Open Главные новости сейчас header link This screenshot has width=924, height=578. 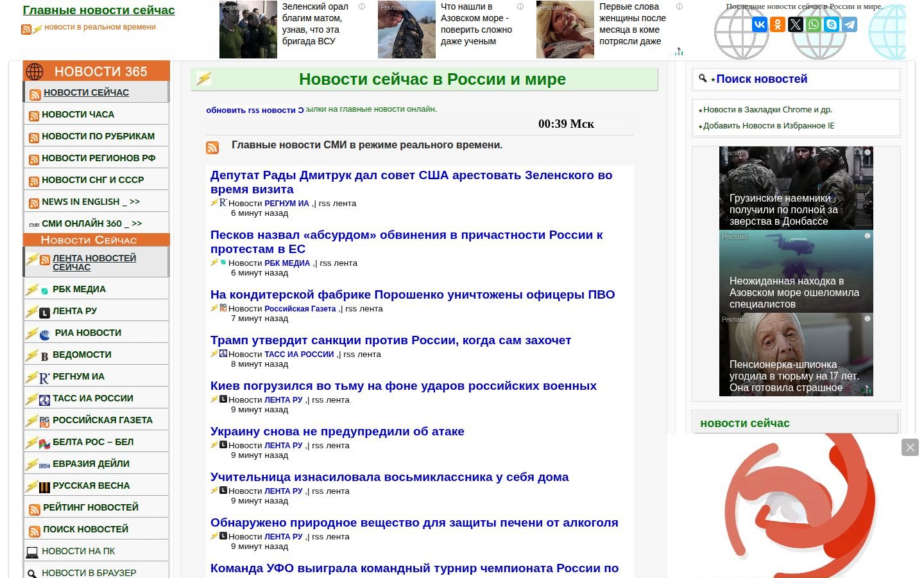coord(99,10)
